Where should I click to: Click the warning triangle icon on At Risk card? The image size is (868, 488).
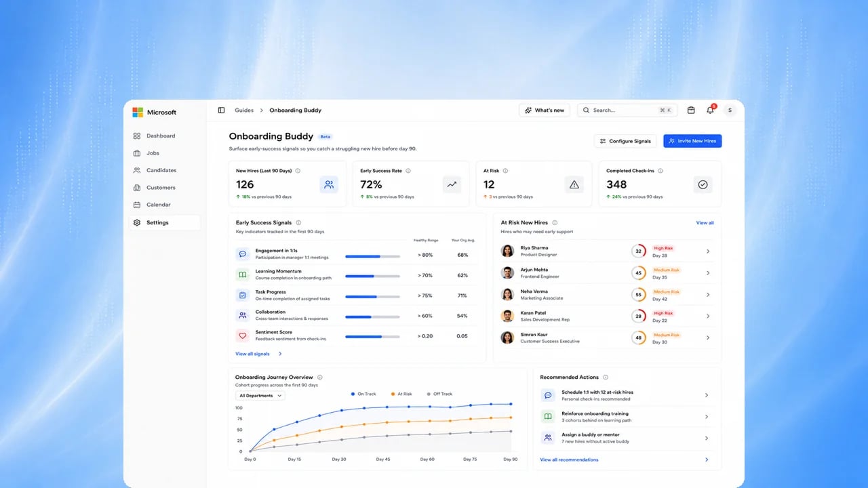pyautogui.click(x=574, y=184)
